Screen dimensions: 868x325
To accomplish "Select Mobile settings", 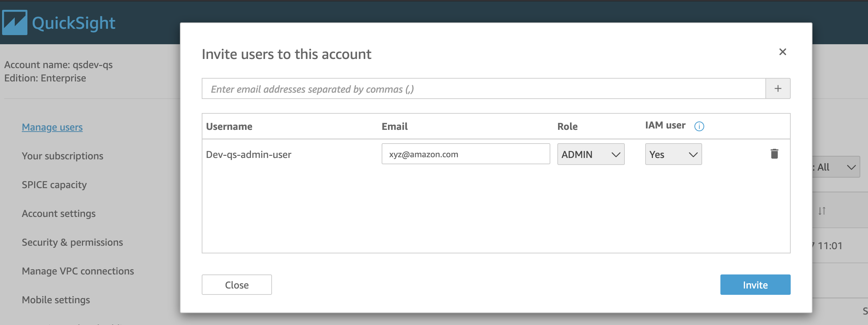I will point(56,300).
